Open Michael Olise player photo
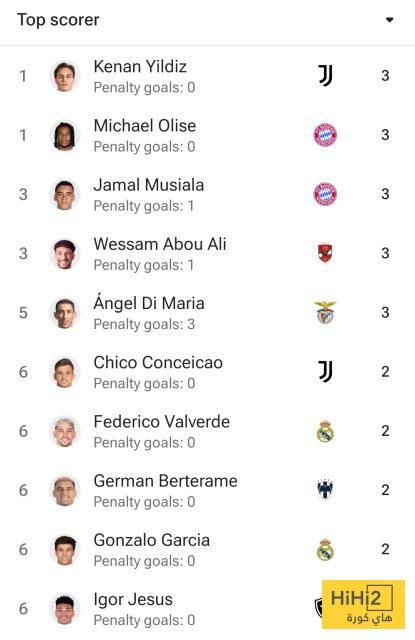415x640 pixels. click(x=64, y=136)
